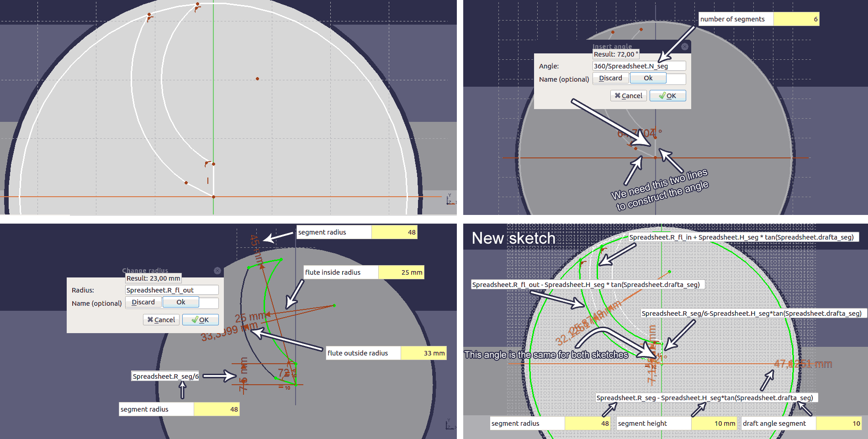The image size is (868, 439).
Task: Select the 'flute inside radius' cell
Action: (x=341, y=272)
